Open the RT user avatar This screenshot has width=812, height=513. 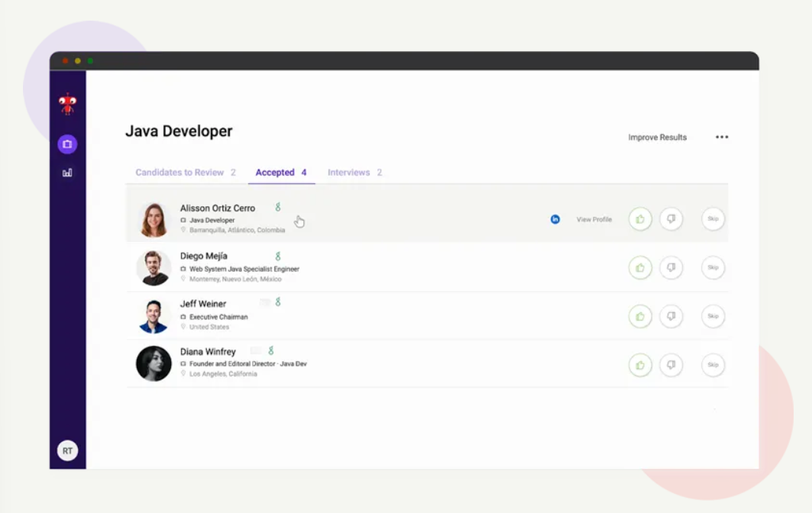pyautogui.click(x=67, y=451)
